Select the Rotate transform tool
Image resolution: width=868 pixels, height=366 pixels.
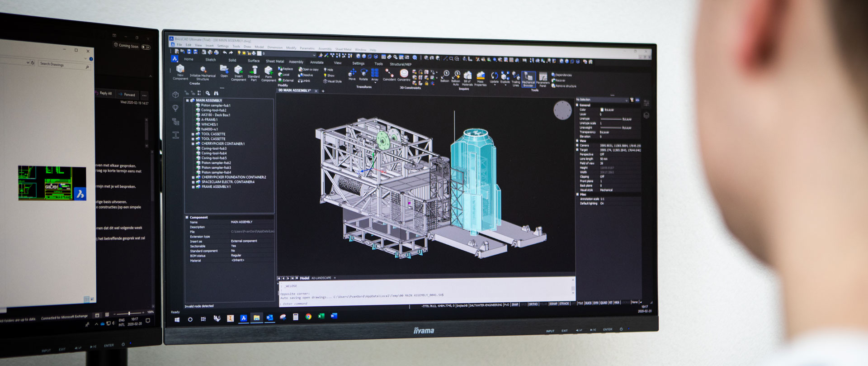point(363,74)
